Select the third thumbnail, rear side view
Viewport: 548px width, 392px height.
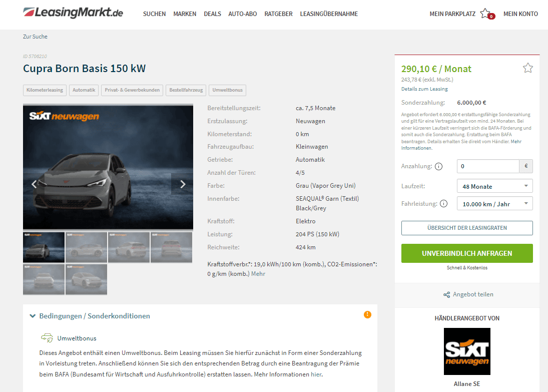coord(129,247)
